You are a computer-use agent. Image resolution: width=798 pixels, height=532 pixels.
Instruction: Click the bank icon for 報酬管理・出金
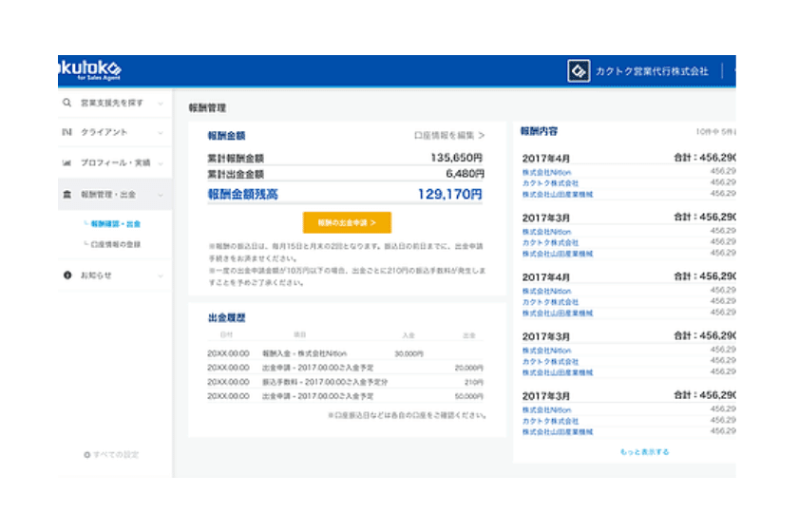tap(66, 194)
